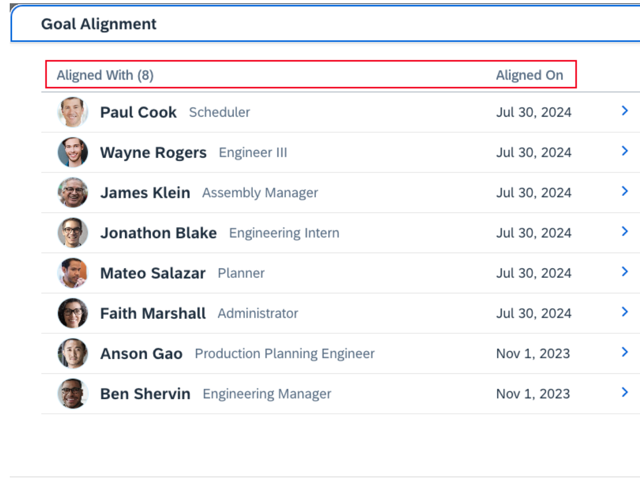Viewport: 640px width, 480px height.
Task: Open Wayne Rogers details via chevron
Action: [x=624, y=151]
